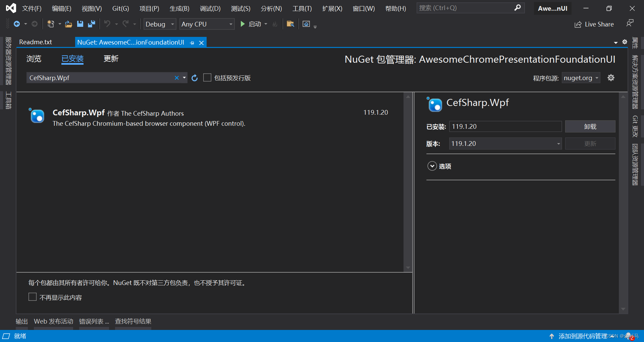This screenshot has height=342, width=644.
Task: Refresh the NuGet package list
Action: click(195, 78)
